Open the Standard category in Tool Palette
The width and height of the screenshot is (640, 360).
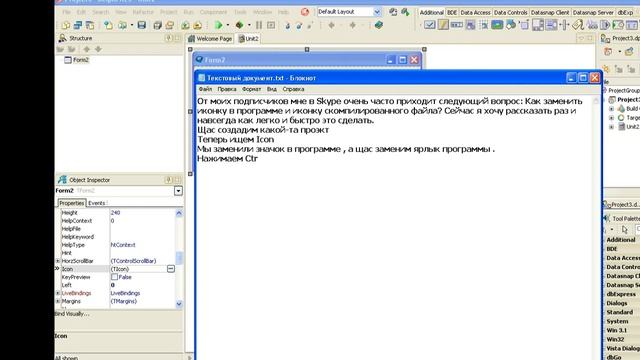(620, 312)
